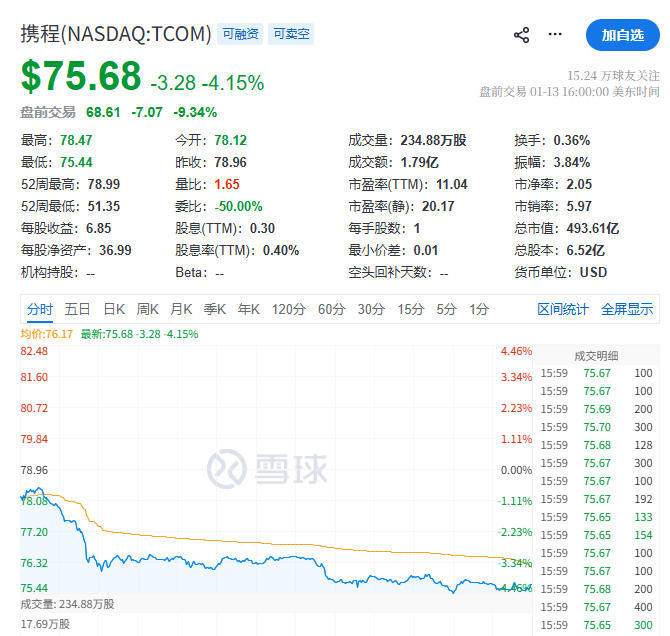Click the 可卖空 tag

[x=291, y=34]
